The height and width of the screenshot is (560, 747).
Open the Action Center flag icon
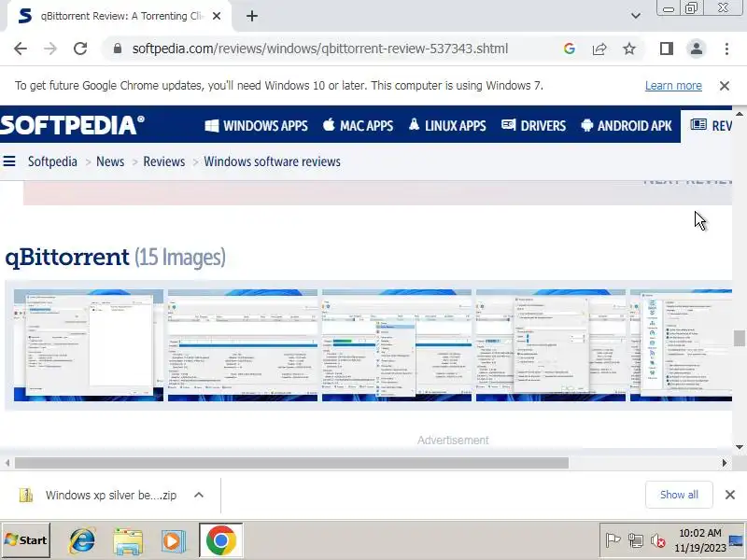point(613,540)
